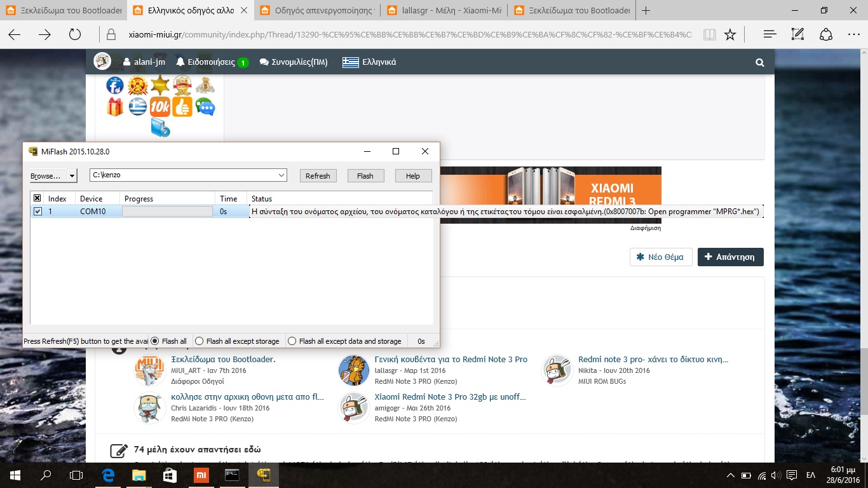The width and height of the screenshot is (868, 488).
Task: Open the Ελληνικά language selector
Action: [369, 62]
